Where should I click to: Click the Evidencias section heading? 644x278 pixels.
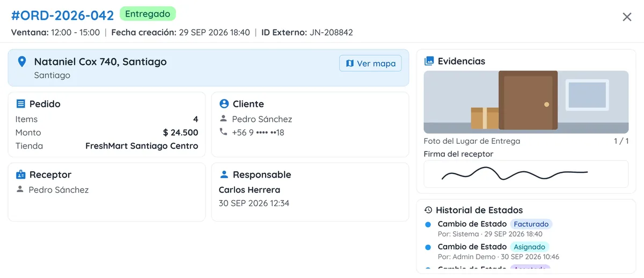coord(462,61)
